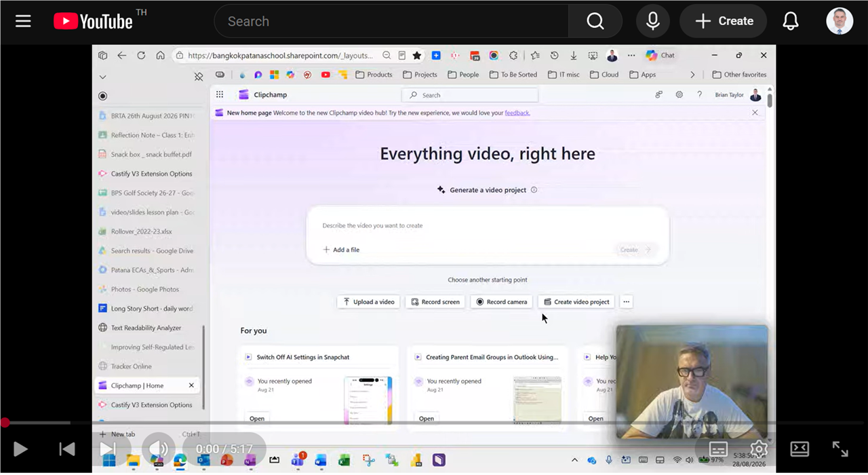Switch to Text Readability Analyzer tab
The width and height of the screenshot is (868, 475).
pos(148,328)
